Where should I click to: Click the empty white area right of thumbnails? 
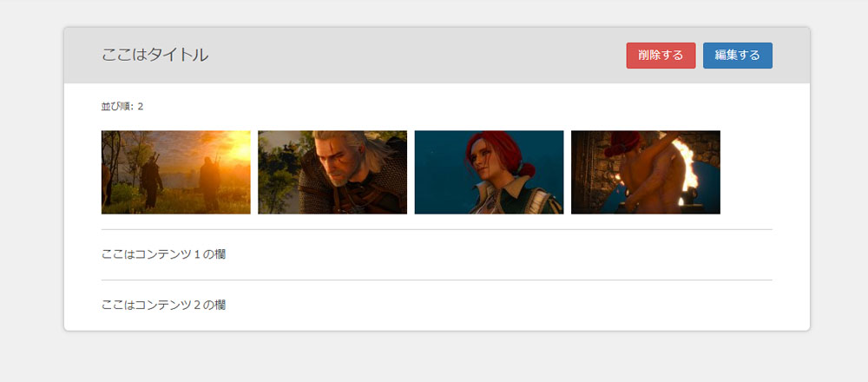tap(747, 172)
